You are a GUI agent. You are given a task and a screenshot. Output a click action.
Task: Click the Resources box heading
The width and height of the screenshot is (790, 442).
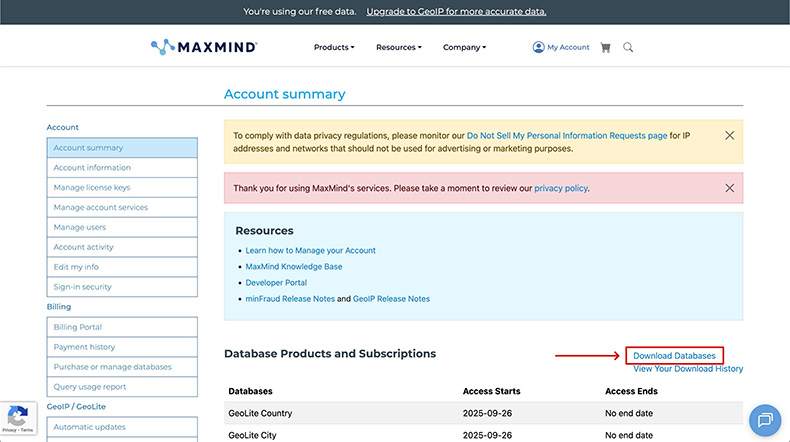coord(265,231)
